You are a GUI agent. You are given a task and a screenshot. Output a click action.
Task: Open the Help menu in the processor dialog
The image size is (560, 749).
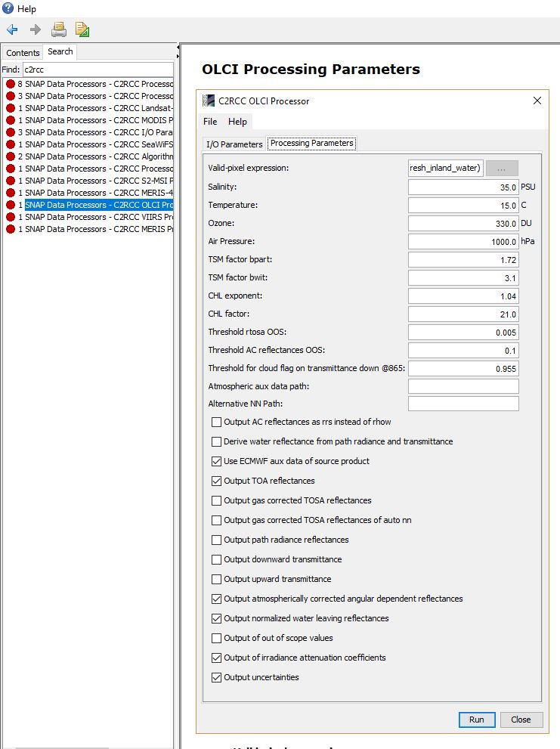pyautogui.click(x=237, y=122)
